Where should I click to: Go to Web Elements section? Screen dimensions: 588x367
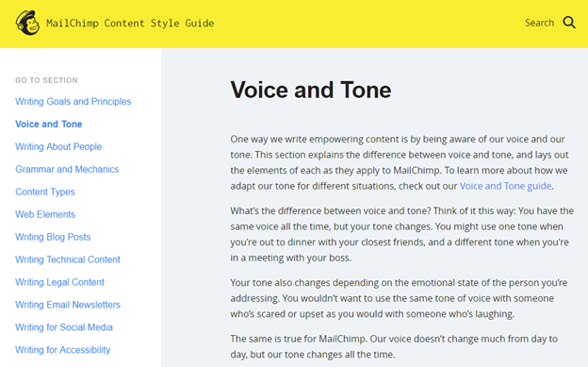pyautogui.click(x=45, y=214)
